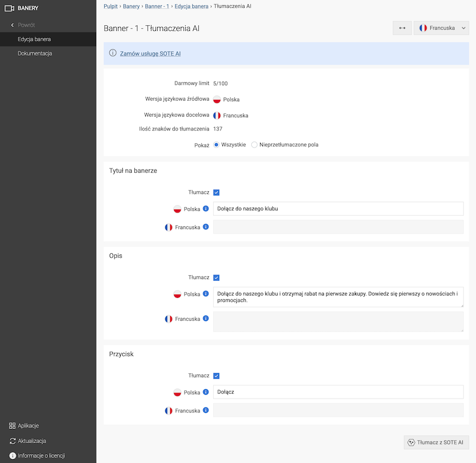This screenshot has height=463, width=476.
Task: Uncheck Tłumacz checkbox in Przycisk section
Action: [x=216, y=376]
